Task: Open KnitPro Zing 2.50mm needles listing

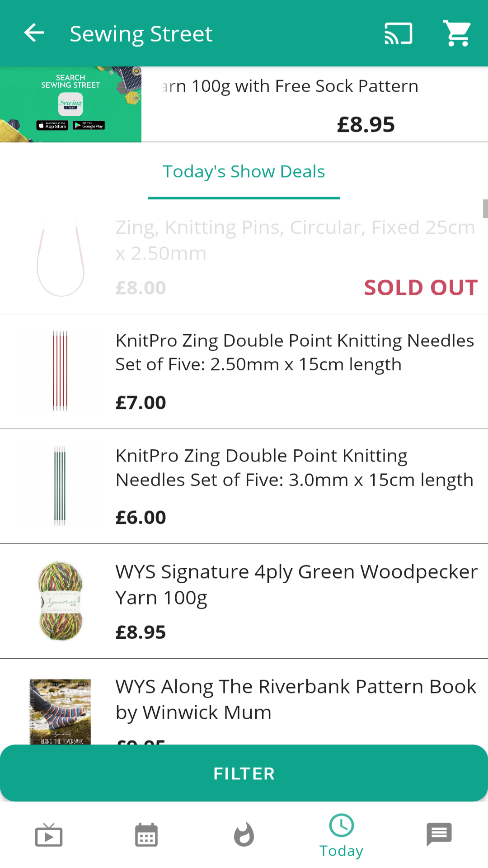Action: pyautogui.click(x=295, y=353)
